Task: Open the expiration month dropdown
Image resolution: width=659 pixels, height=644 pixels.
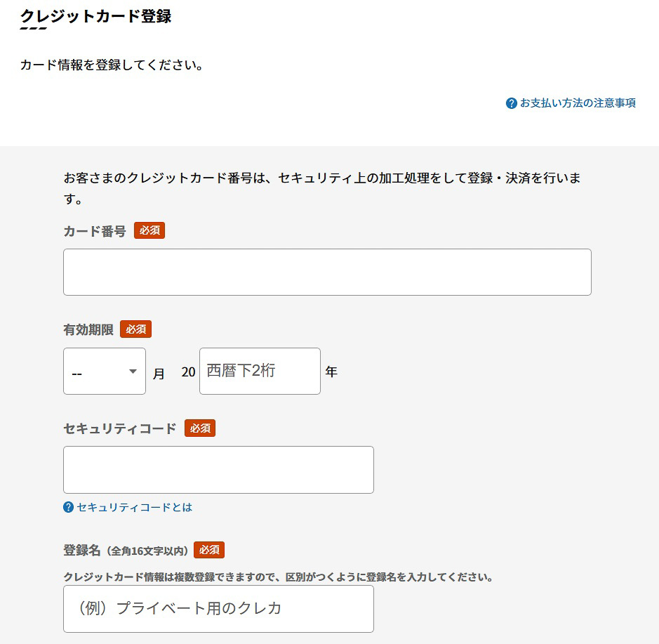Action: (x=104, y=371)
